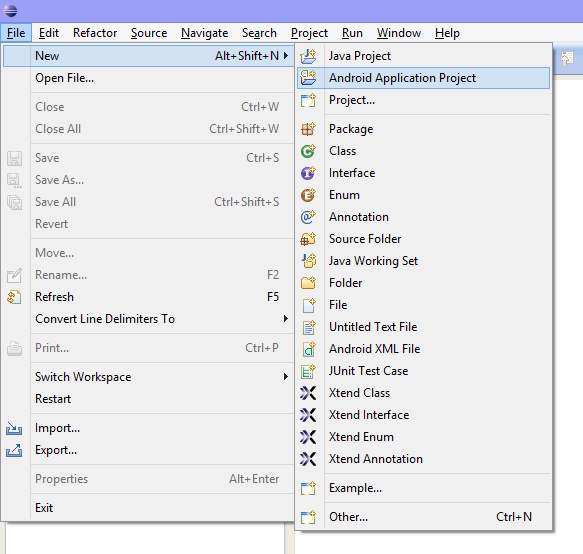Click the Project... wizard icon
This screenshot has width=583, height=554.
click(x=308, y=100)
